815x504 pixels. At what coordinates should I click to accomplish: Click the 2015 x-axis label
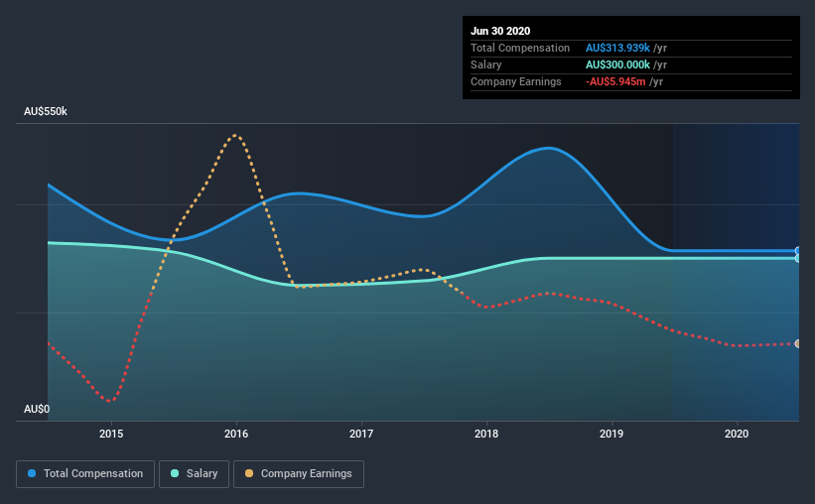[111, 434]
